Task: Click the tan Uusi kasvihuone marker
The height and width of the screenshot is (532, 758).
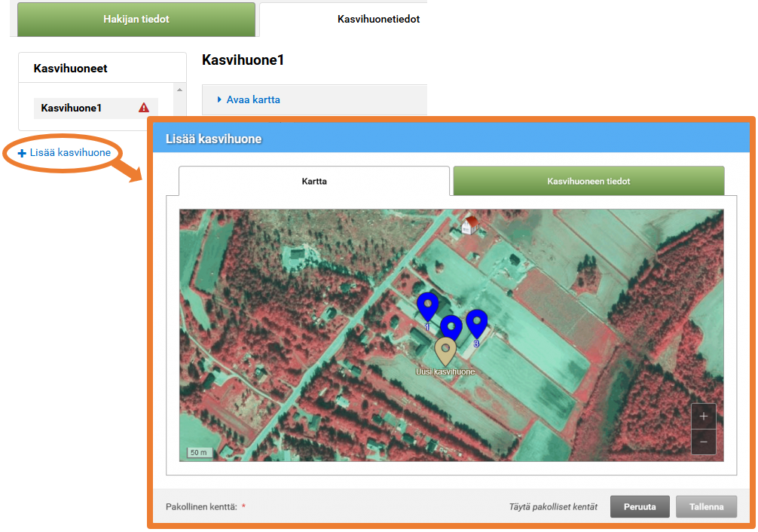Action: pyautogui.click(x=446, y=350)
